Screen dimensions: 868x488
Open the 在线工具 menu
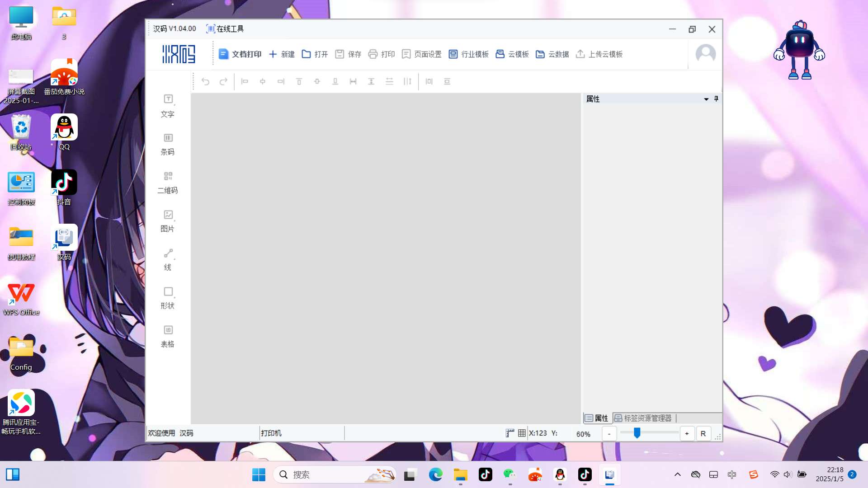point(225,28)
